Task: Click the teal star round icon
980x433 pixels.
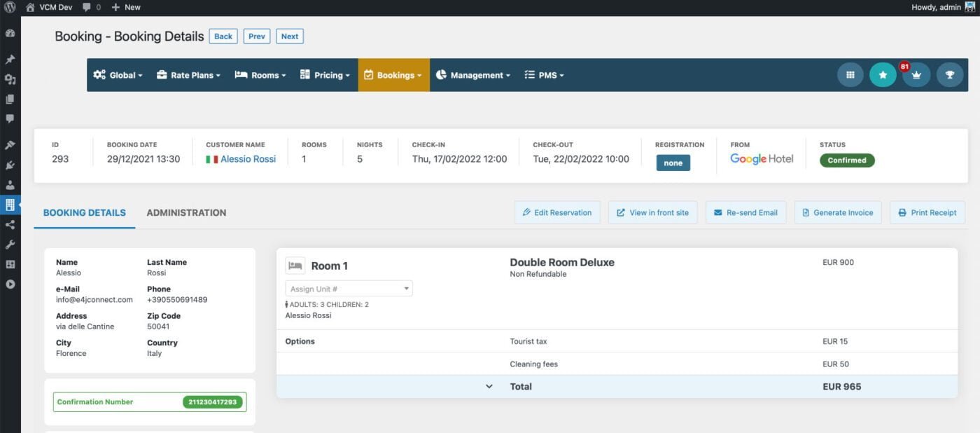Action: (883, 75)
